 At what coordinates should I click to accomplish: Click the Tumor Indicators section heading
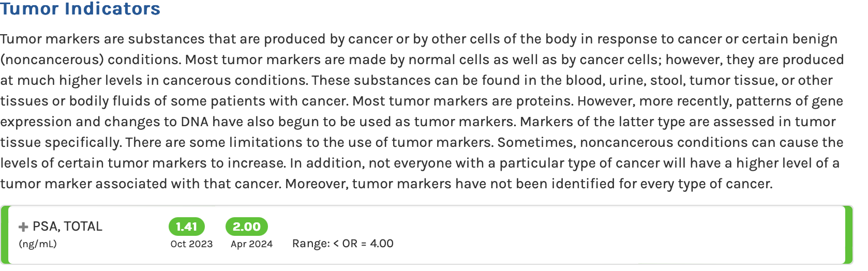tap(80, 9)
